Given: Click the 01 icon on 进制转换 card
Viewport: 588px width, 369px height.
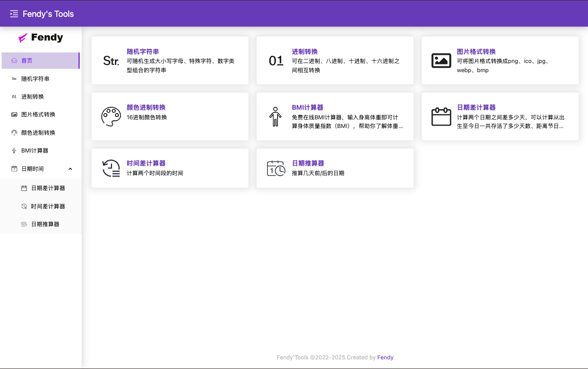Looking at the screenshot, I should pyautogui.click(x=276, y=61).
